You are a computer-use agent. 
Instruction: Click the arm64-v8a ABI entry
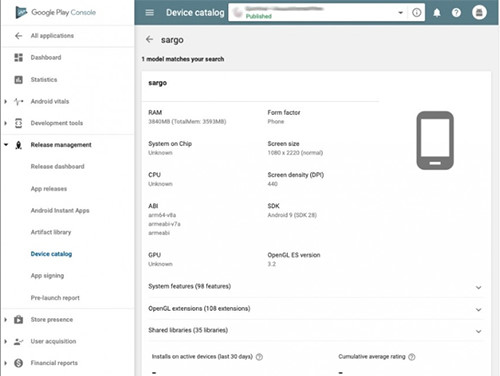pyautogui.click(x=162, y=215)
